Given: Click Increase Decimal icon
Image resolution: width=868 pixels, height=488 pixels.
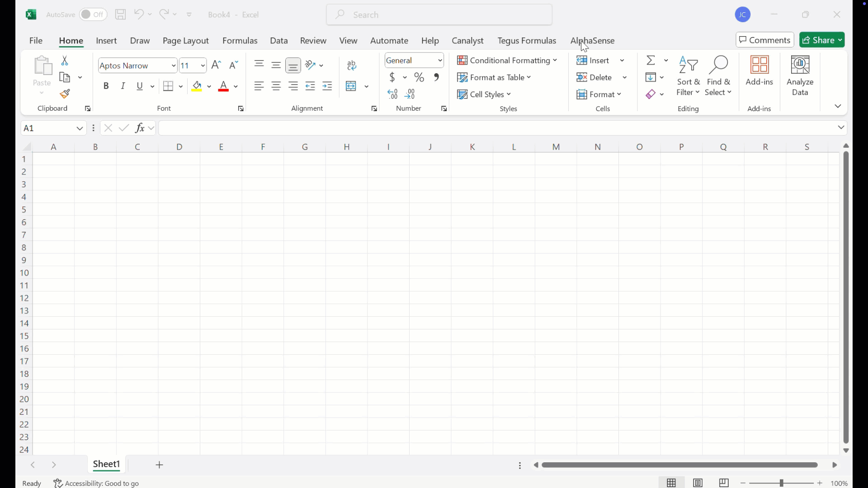Looking at the screenshot, I should pos(393,94).
